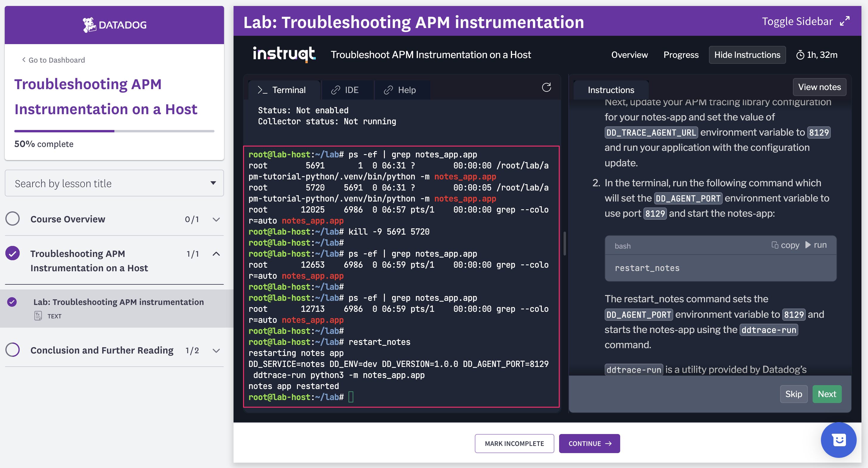Click the Troubleshoot APM Instrumentation on a Host track title
The width and height of the screenshot is (868, 468).
(431, 55)
